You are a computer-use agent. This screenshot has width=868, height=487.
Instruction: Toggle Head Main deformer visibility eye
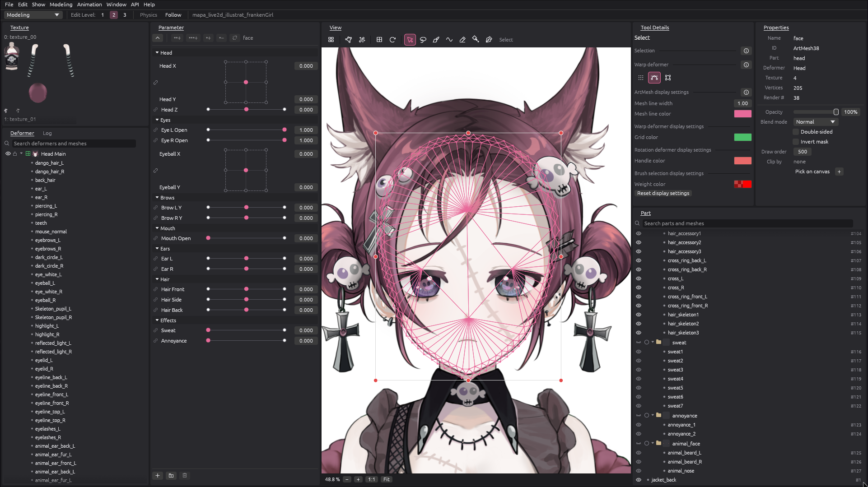8,154
